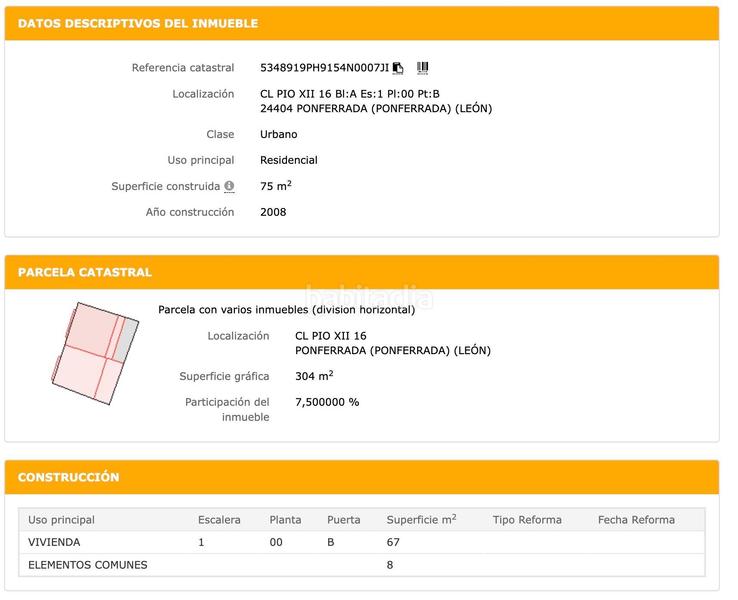Click the copy icon beside the cadastral reference
The width and height of the screenshot is (738, 600).
coord(398,68)
